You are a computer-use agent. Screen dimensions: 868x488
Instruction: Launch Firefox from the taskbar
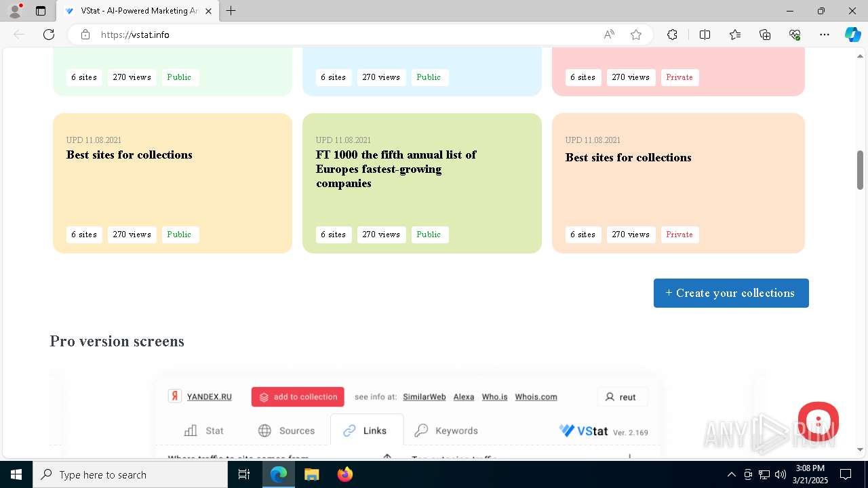point(345,474)
